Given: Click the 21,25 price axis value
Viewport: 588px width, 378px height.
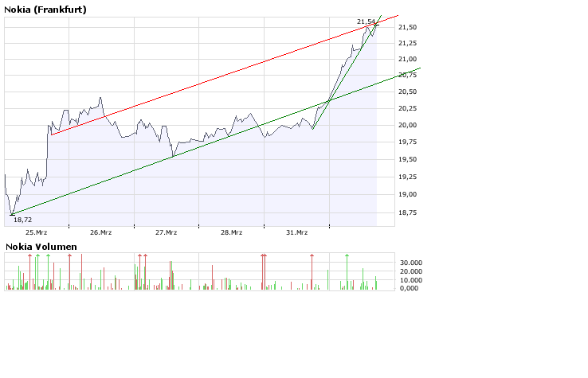Looking at the screenshot, I should coord(408,43).
